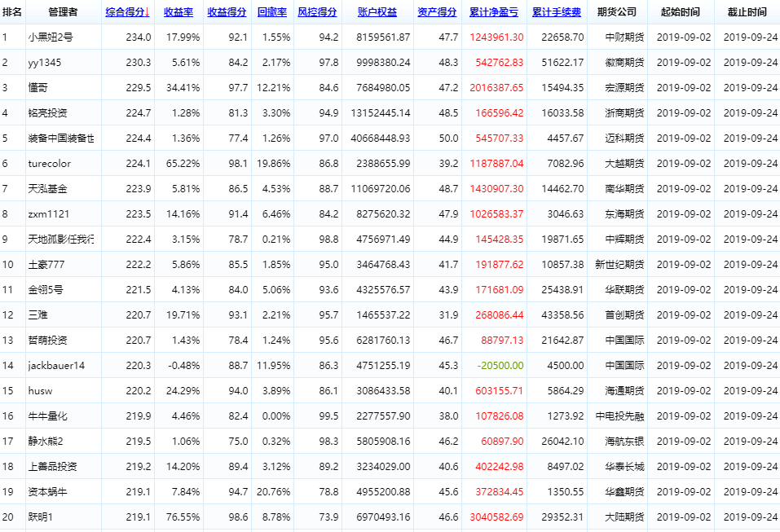Sort table by 累计手续费 header

click(x=557, y=12)
